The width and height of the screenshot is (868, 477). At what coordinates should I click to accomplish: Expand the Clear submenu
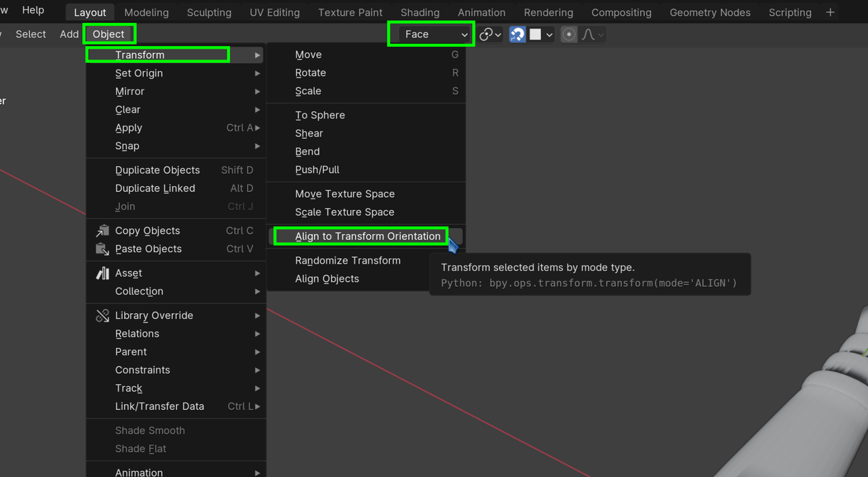click(x=175, y=110)
